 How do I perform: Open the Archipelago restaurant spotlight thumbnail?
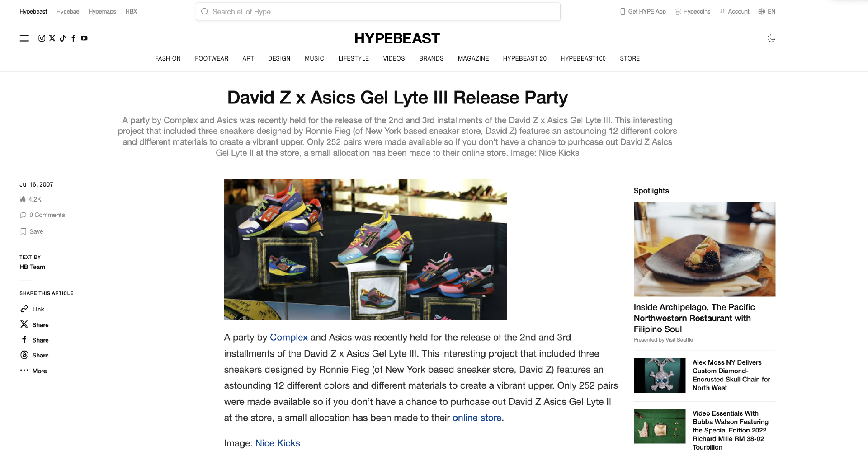[704, 249]
